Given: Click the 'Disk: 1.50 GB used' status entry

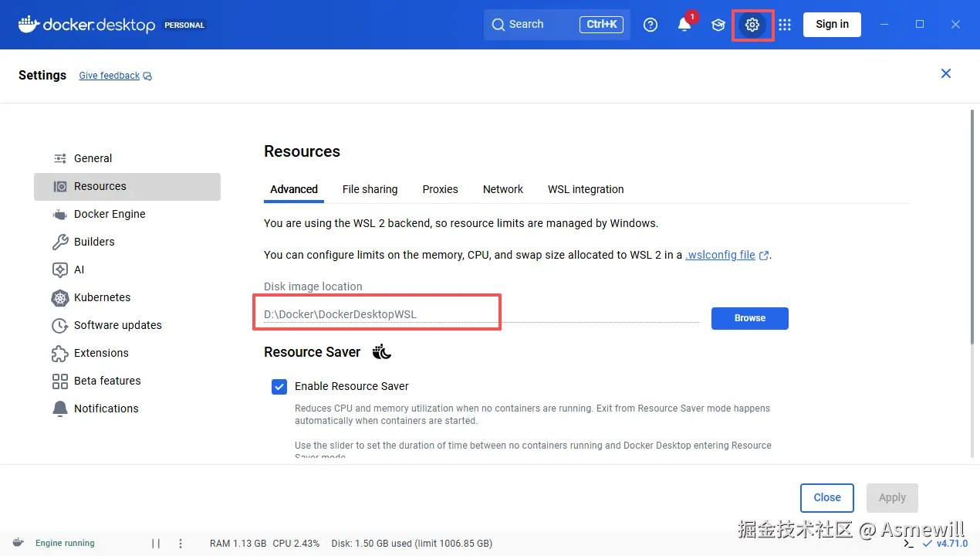Looking at the screenshot, I should tap(412, 544).
